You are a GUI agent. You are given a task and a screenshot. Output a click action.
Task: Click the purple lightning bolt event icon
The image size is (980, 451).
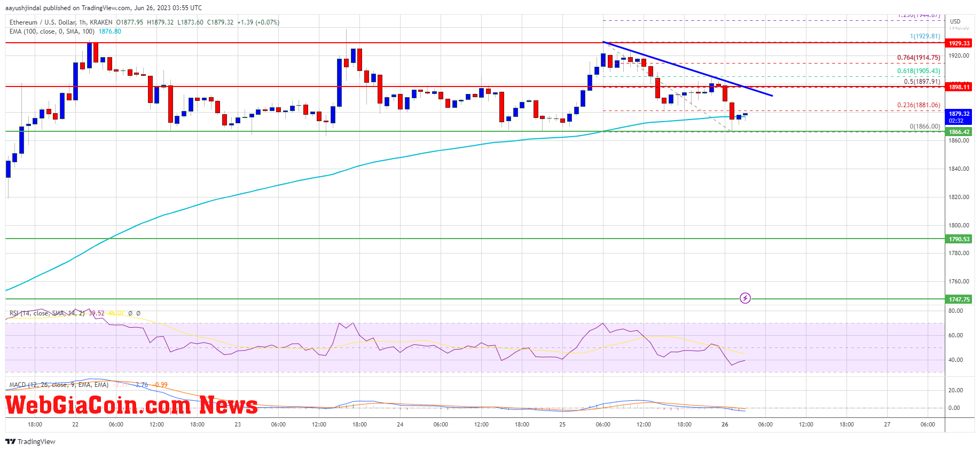pos(745,298)
